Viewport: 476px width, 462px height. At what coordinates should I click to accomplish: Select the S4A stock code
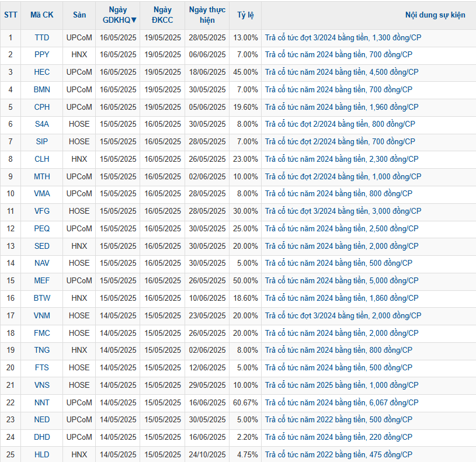click(x=41, y=124)
